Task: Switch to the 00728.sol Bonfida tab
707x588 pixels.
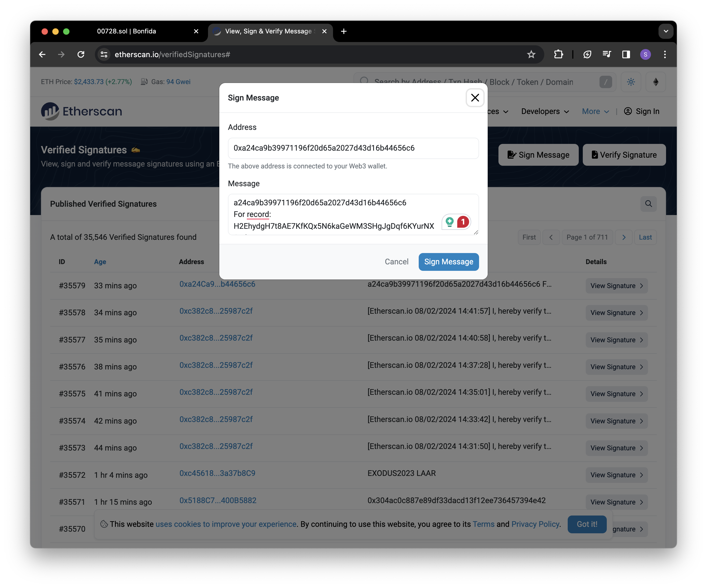Action: coord(127,31)
